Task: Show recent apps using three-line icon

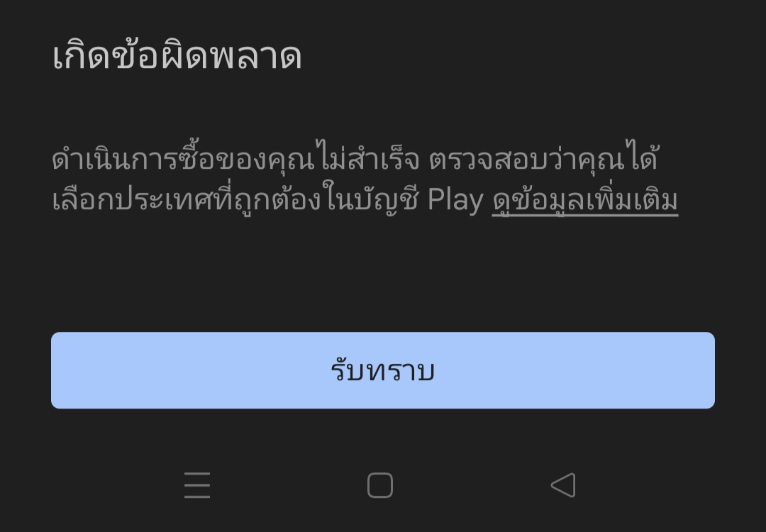Action: [197, 485]
